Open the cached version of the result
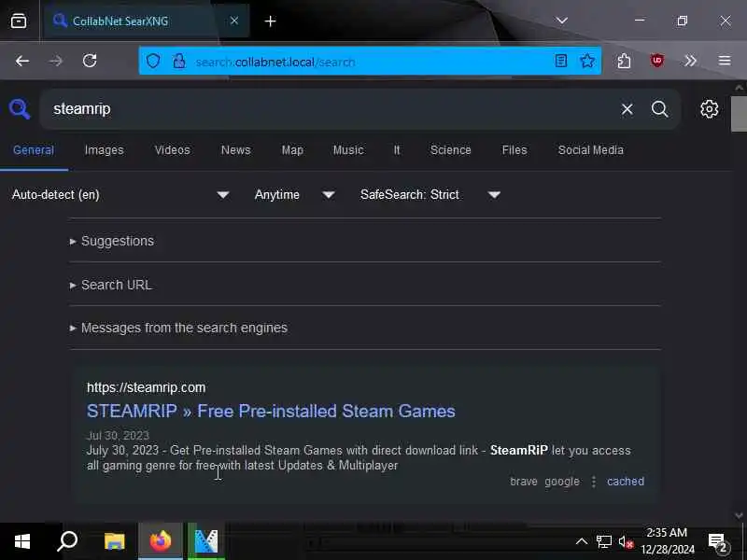The width and height of the screenshot is (747, 560). pos(625,482)
